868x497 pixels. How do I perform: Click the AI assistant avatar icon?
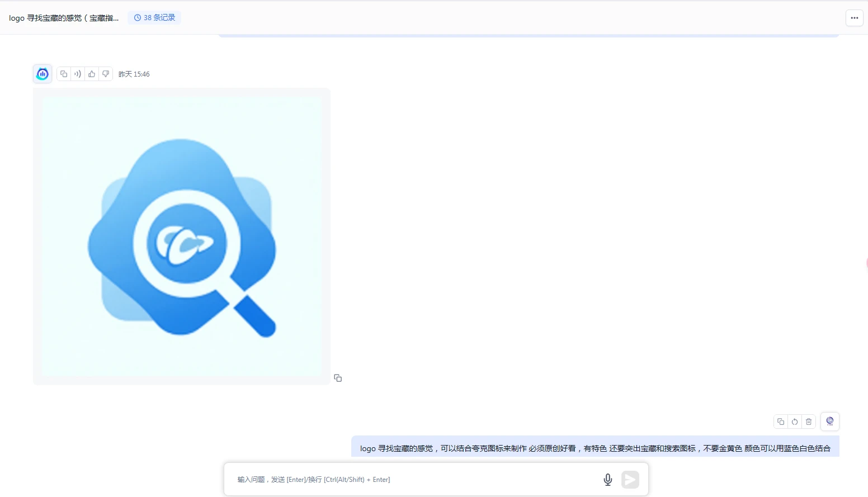coord(43,74)
